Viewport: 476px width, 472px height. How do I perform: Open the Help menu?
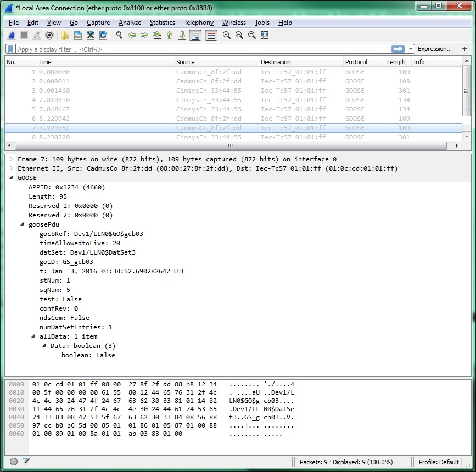coord(285,23)
